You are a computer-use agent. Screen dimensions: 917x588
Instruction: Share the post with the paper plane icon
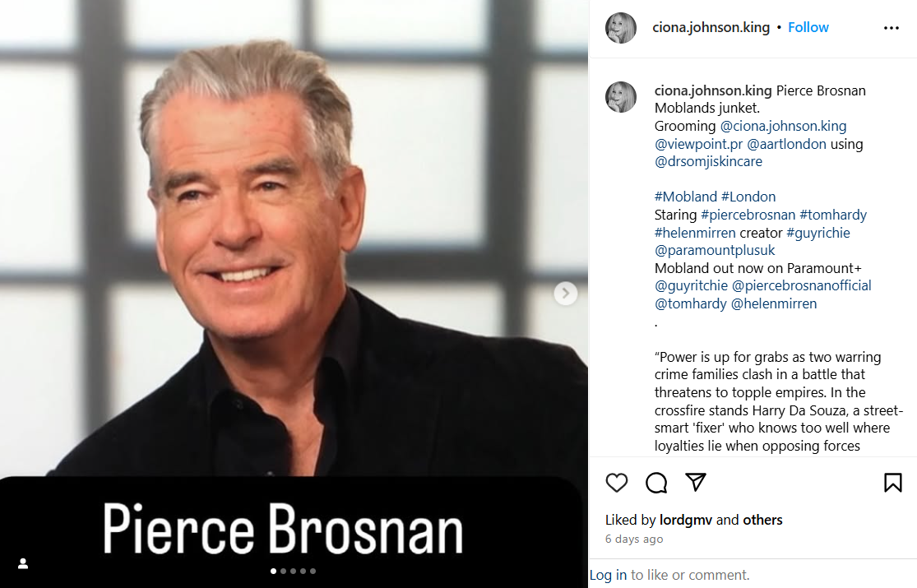(696, 482)
